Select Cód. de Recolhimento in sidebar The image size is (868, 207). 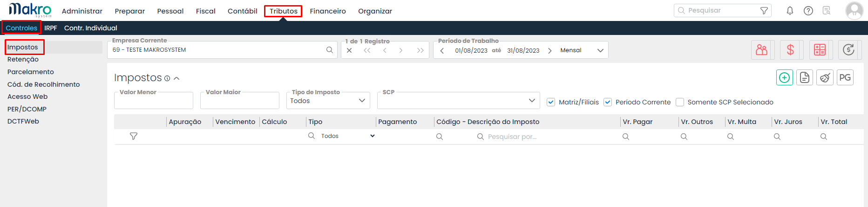pos(44,84)
